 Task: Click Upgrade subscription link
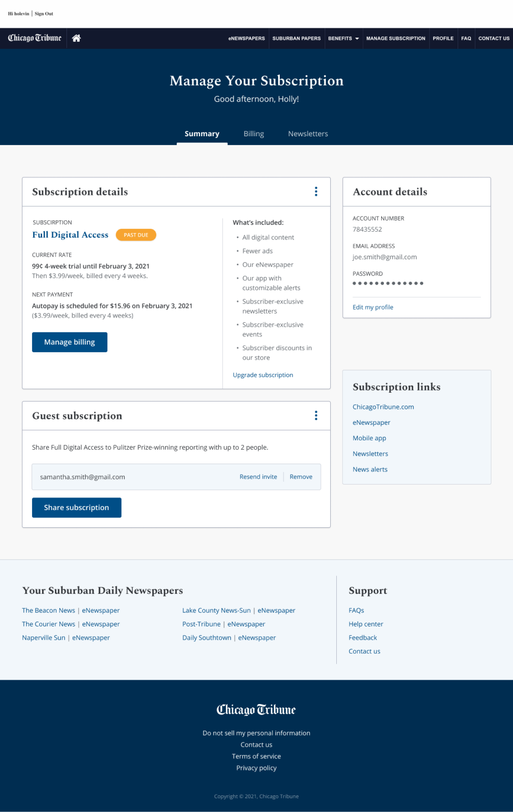point(263,375)
